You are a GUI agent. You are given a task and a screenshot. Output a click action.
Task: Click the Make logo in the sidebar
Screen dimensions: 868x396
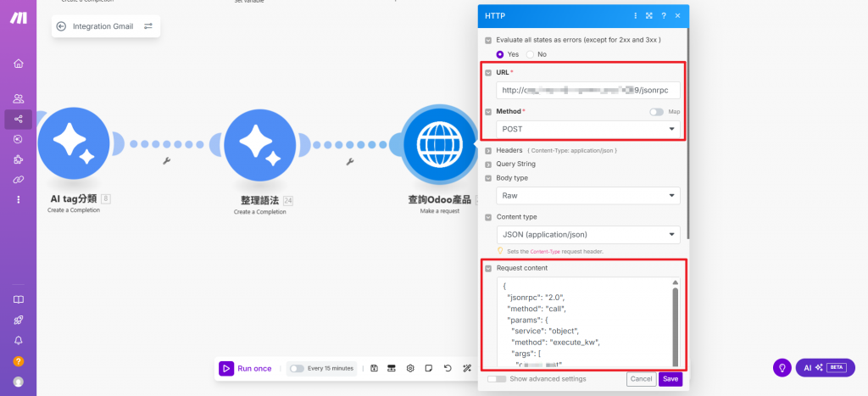pos(19,18)
